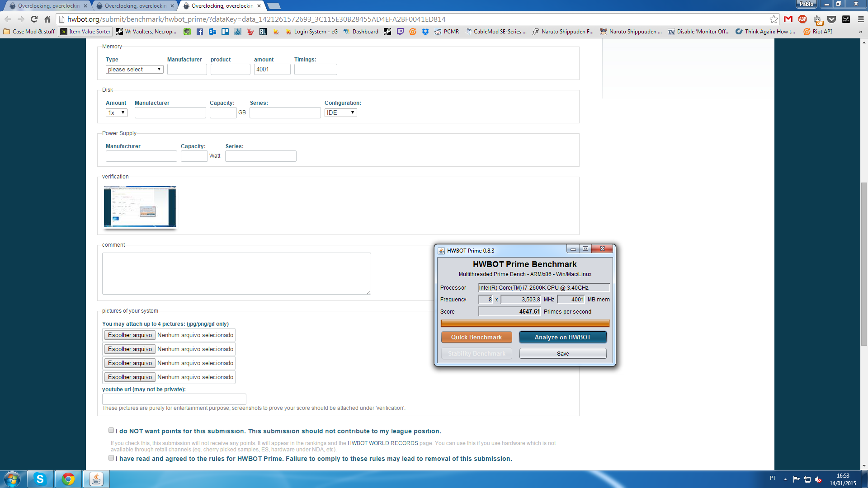Select the active third Overclocking tab
This screenshot has width=868, height=488.
[222, 6]
